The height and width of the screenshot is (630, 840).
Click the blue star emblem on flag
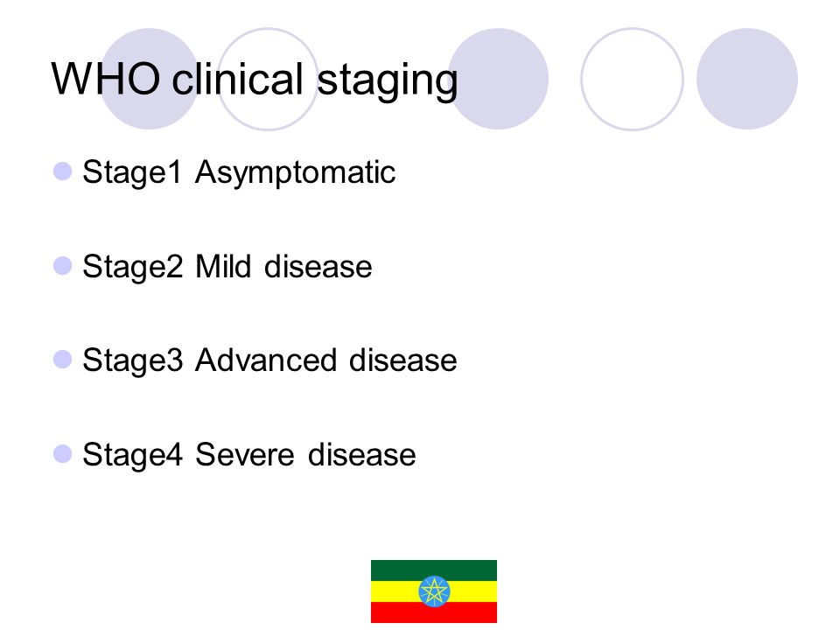434,591
